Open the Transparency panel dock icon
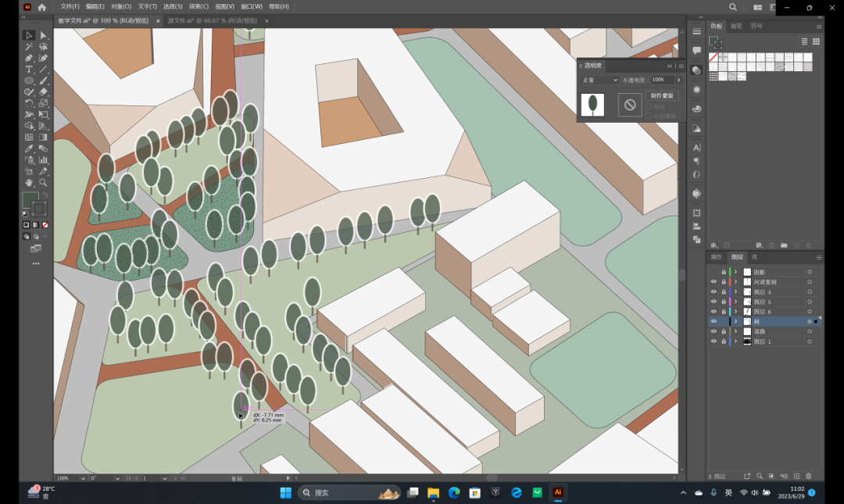The image size is (844, 504). coord(696,70)
